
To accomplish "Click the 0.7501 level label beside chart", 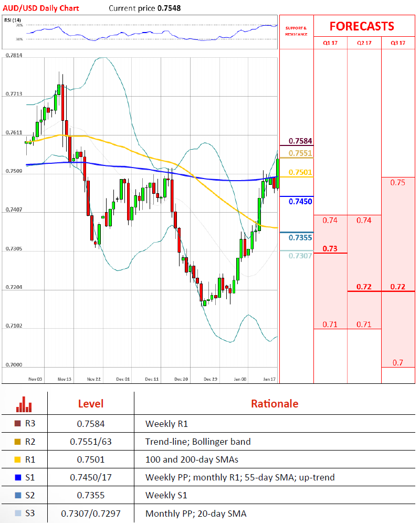I will (x=300, y=172).
